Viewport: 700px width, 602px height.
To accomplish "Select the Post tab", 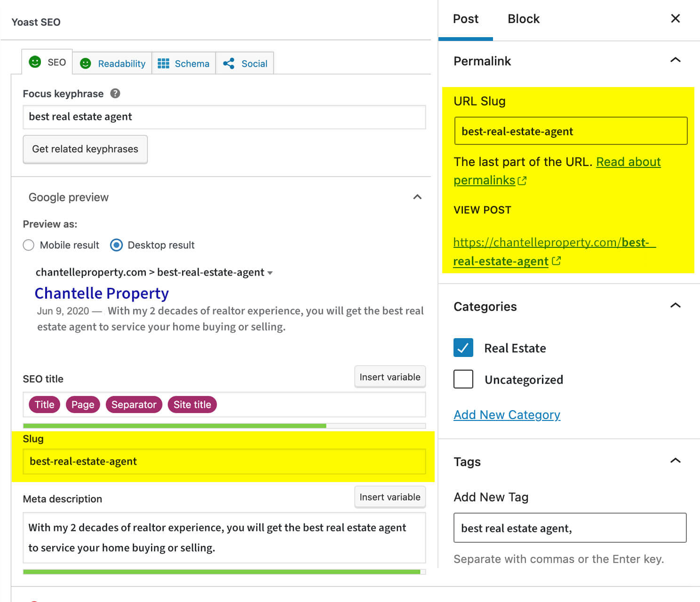I will tap(465, 18).
